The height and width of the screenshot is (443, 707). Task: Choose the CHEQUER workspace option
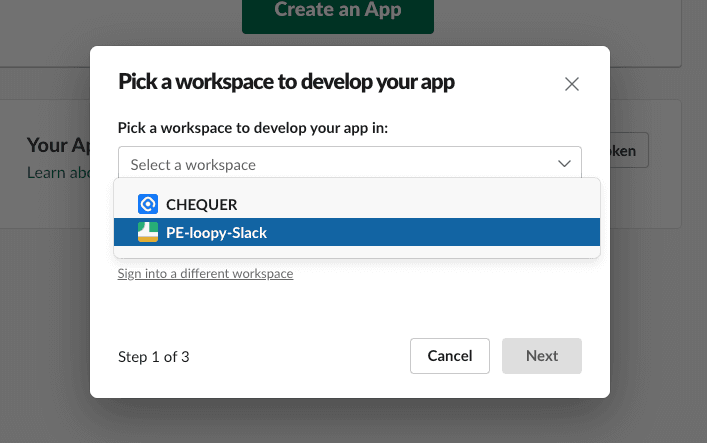201,204
